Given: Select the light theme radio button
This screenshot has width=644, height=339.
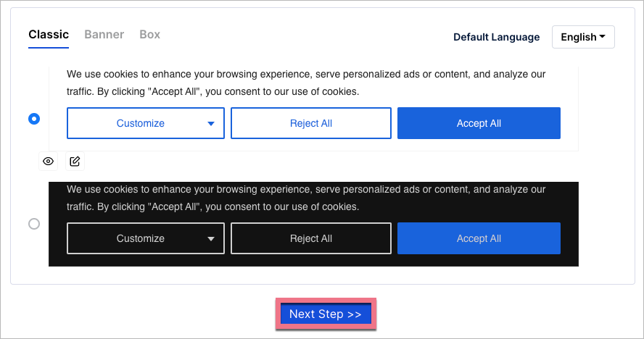Looking at the screenshot, I should (34, 119).
